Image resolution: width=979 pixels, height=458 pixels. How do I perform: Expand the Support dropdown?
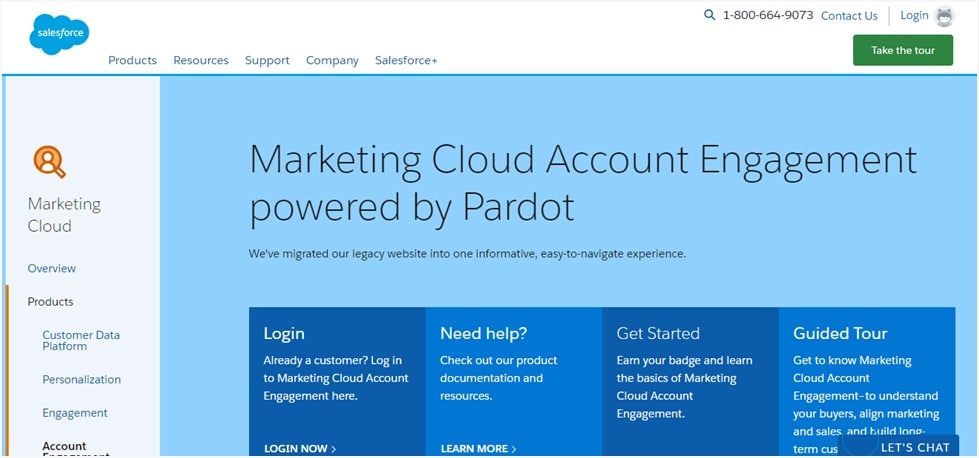tap(267, 60)
